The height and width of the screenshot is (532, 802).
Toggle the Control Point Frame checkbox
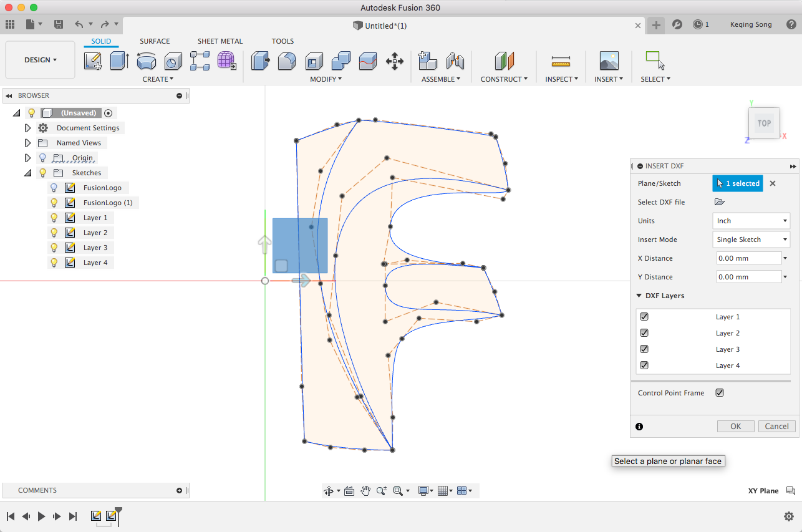click(720, 393)
